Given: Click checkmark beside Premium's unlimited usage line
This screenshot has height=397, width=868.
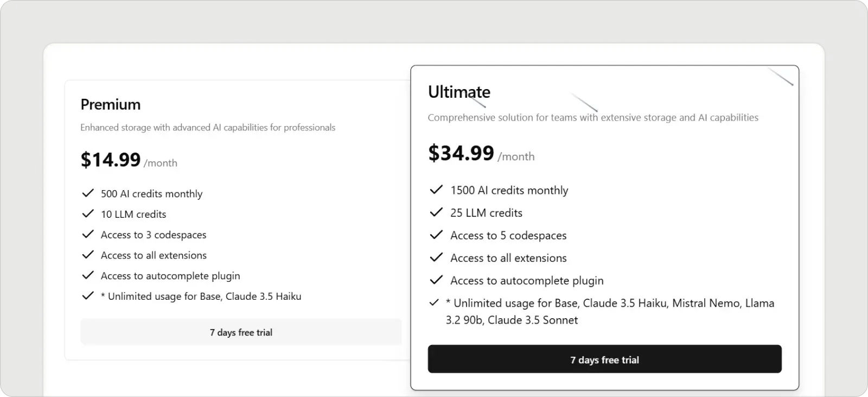Looking at the screenshot, I should (x=88, y=296).
